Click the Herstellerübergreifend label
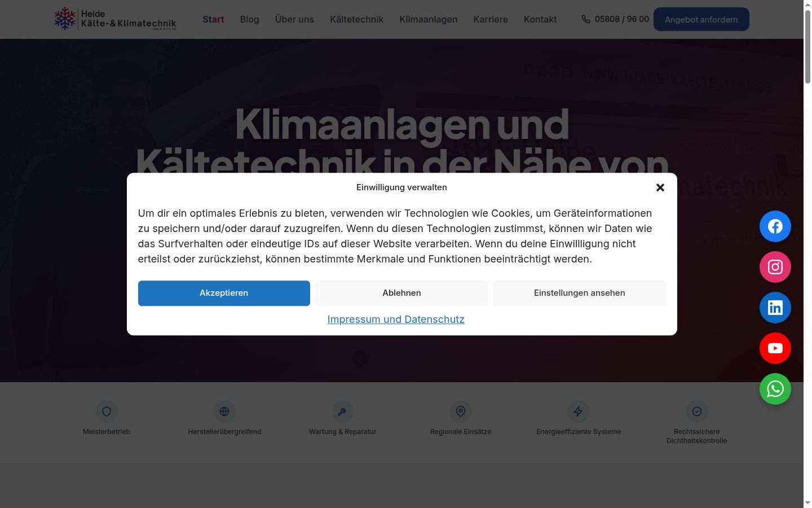The height and width of the screenshot is (508, 812). click(x=224, y=432)
